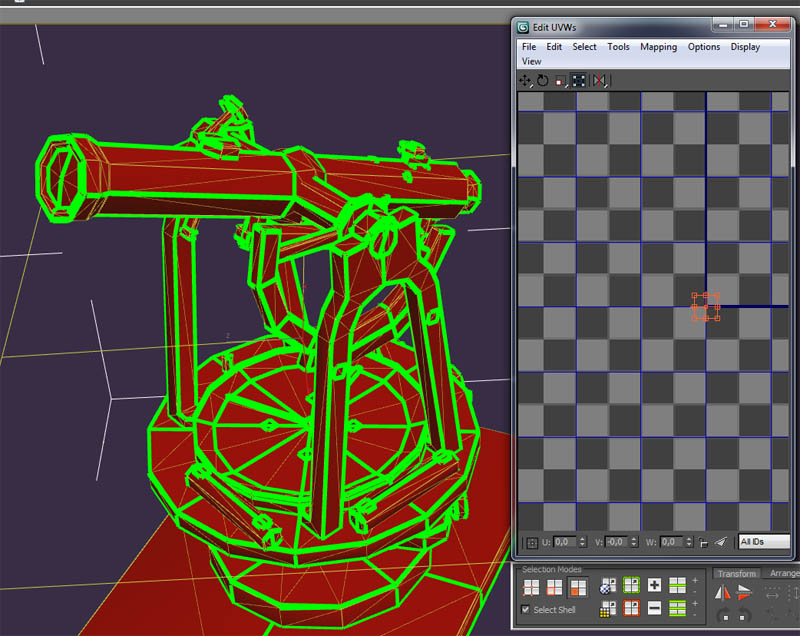Open the Tools menu
Image resolution: width=800 pixels, height=636 pixels.
tap(618, 47)
